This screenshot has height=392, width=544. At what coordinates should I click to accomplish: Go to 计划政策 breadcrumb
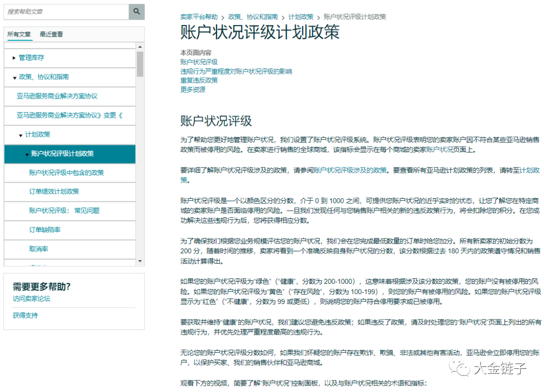click(x=301, y=17)
